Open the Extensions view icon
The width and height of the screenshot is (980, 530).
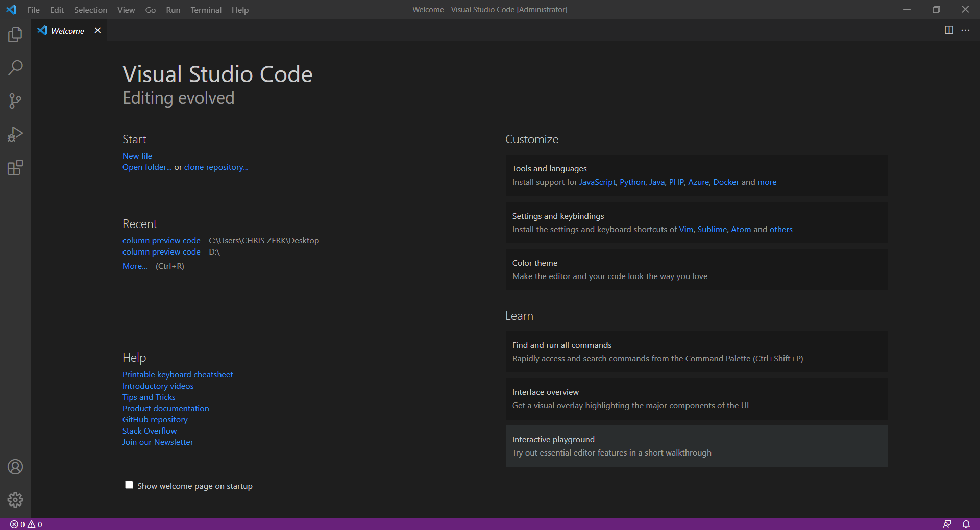pyautogui.click(x=15, y=167)
